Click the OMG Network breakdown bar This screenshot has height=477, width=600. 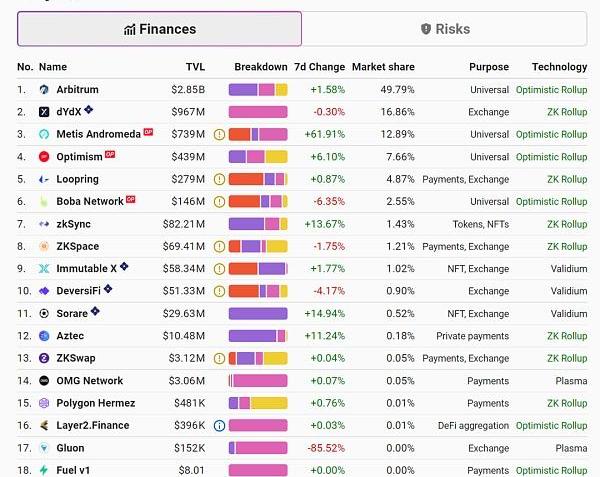pos(258,381)
